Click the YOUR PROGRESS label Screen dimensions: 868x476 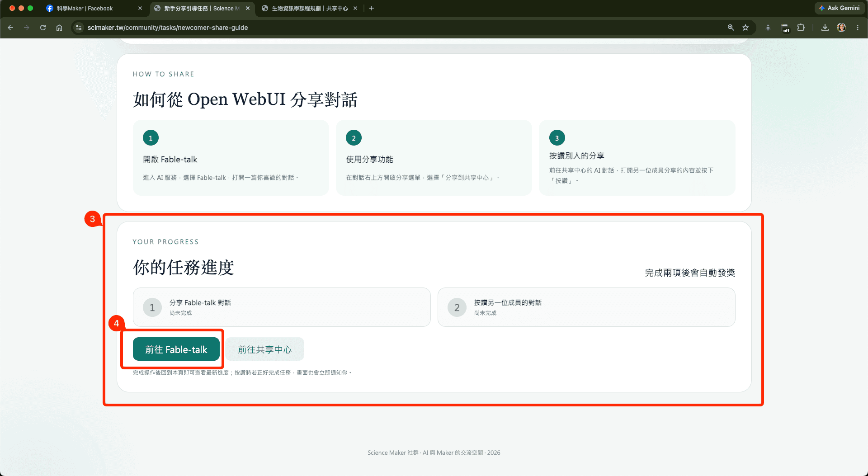click(166, 242)
